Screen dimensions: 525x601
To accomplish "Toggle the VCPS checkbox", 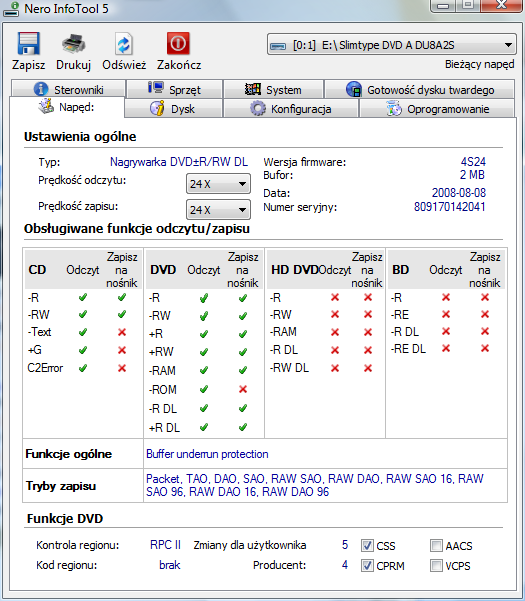I will click(x=436, y=565).
